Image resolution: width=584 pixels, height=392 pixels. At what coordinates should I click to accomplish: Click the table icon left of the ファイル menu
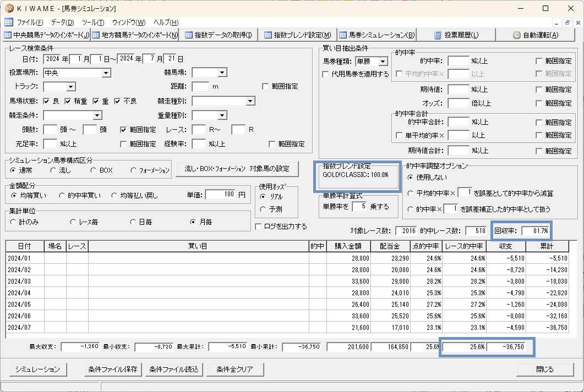click(x=9, y=23)
